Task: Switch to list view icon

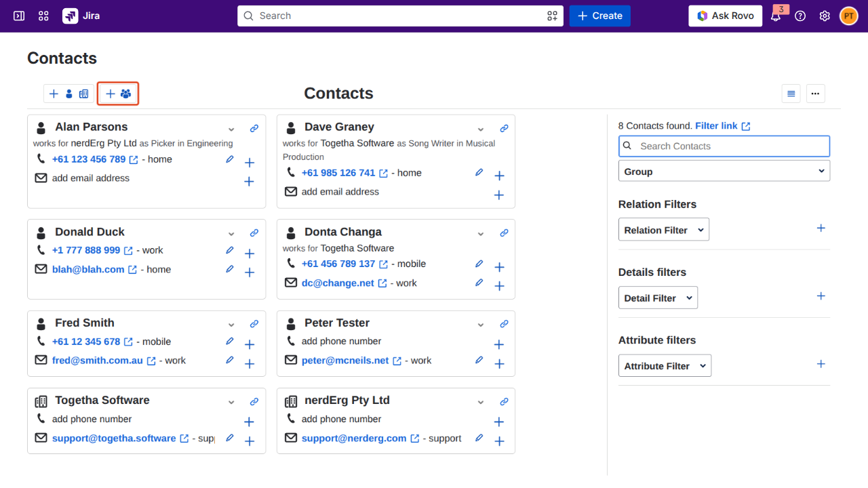Action: (791, 94)
